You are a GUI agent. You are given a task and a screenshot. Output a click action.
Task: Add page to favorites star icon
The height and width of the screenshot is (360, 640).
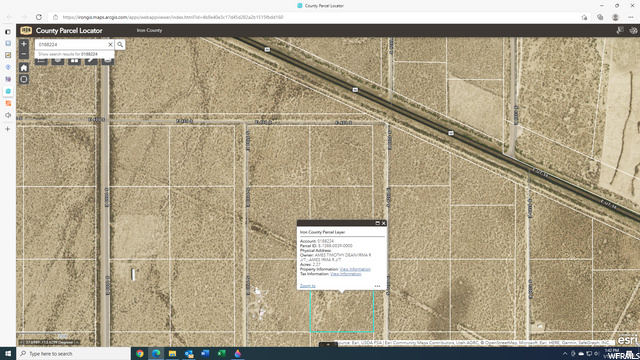[x=584, y=17]
